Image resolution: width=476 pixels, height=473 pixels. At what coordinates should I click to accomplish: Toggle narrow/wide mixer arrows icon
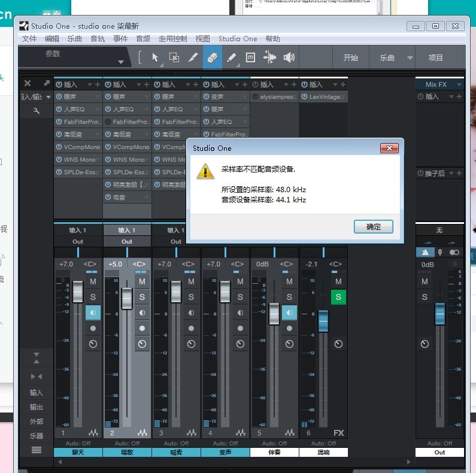click(37, 377)
